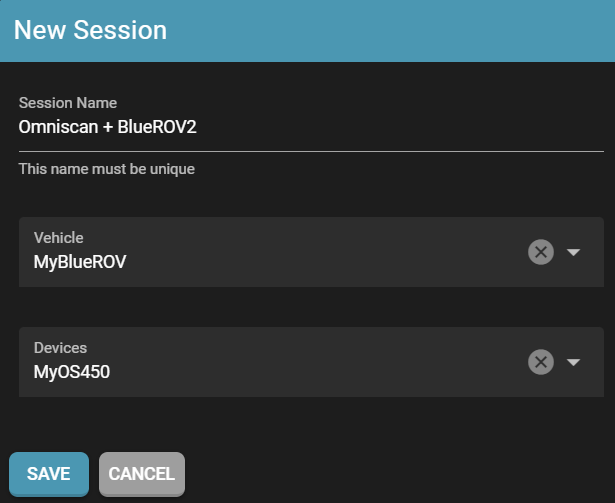Click the 'Omniscan + BlueROV2' session name text
Image resolution: width=615 pixels, height=503 pixels.
click(115, 127)
